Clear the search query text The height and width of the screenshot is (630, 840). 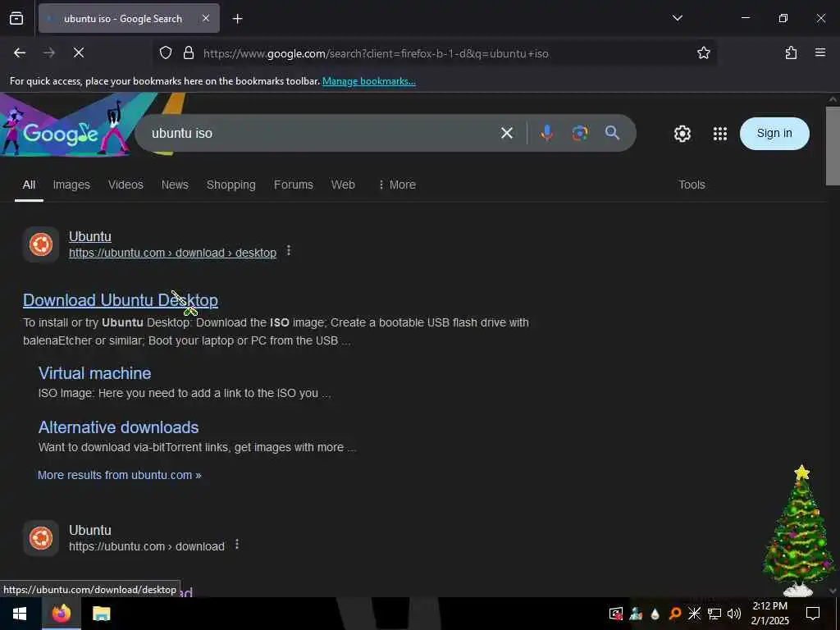[507, 133]
